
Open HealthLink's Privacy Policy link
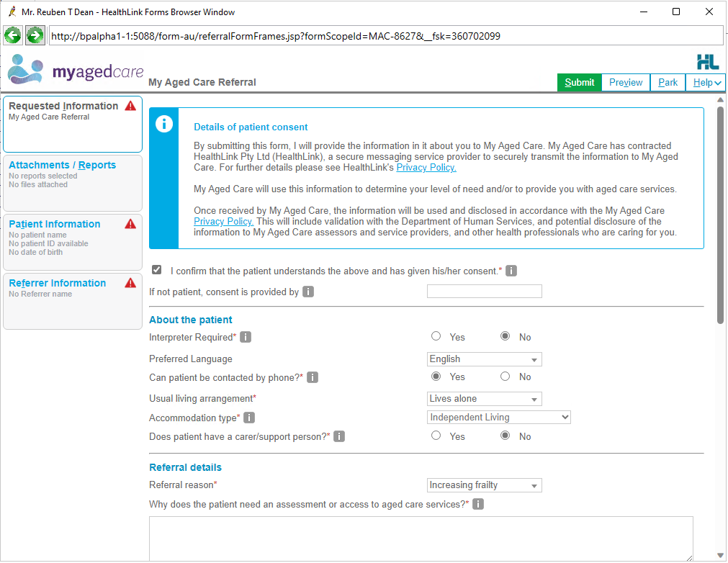(426, 168)
